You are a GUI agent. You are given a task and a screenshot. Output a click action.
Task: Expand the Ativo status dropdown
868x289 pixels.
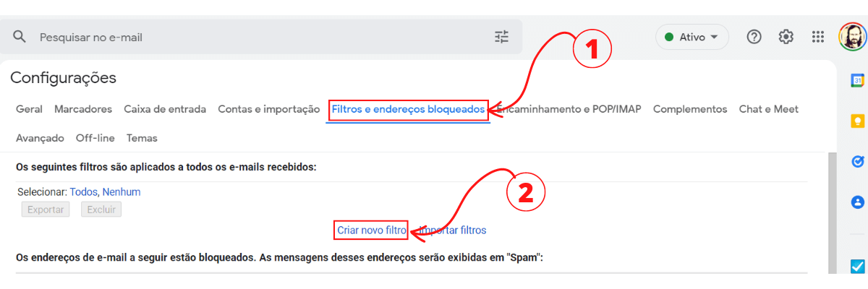click(x=692, y=37)
